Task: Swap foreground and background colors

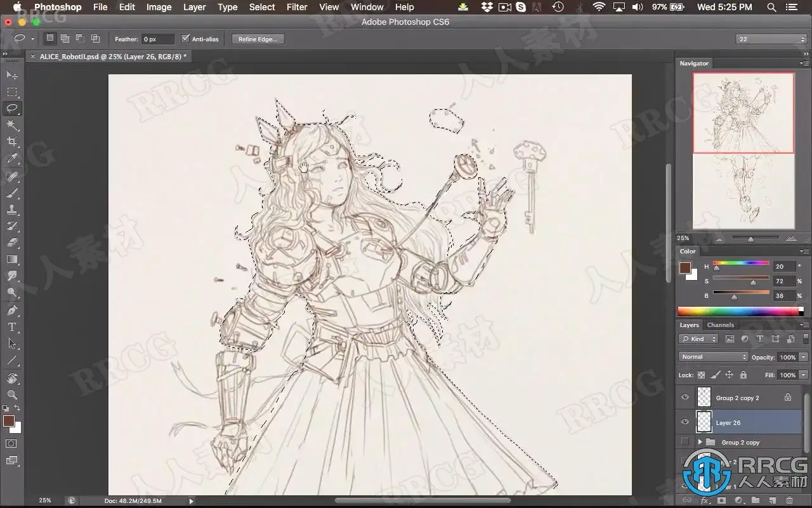Action: pos(17,408)
